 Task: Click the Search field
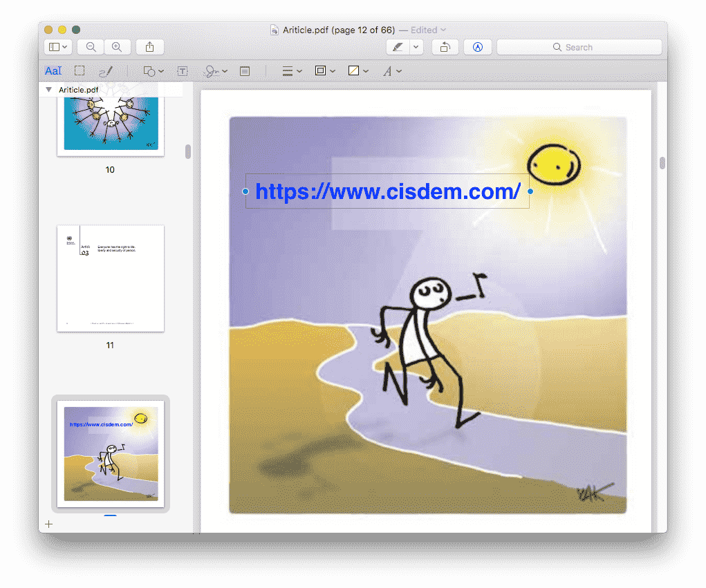(x=579, y=47)
